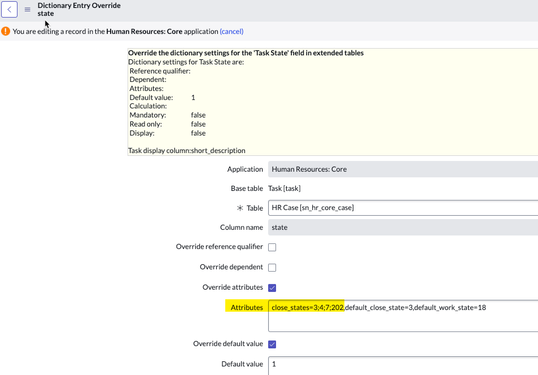
Task: Click the bold Override dictionary settings heading
Action: click(246, 53)
